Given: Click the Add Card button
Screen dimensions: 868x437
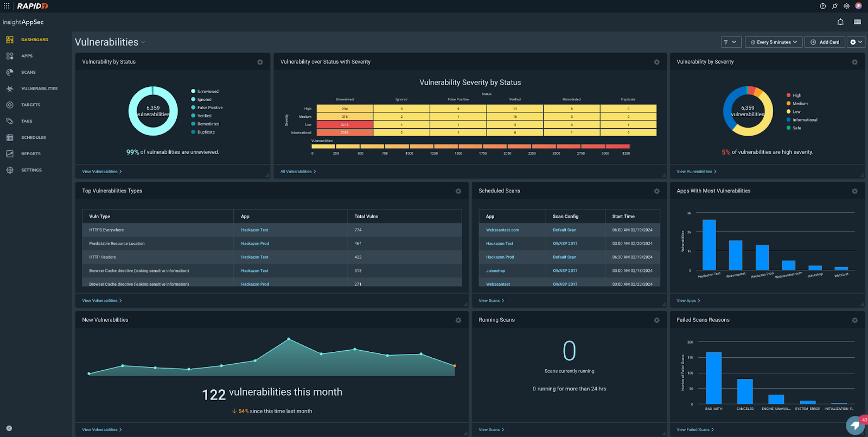Looking at the screenshot, I should (x=825, y=42).
